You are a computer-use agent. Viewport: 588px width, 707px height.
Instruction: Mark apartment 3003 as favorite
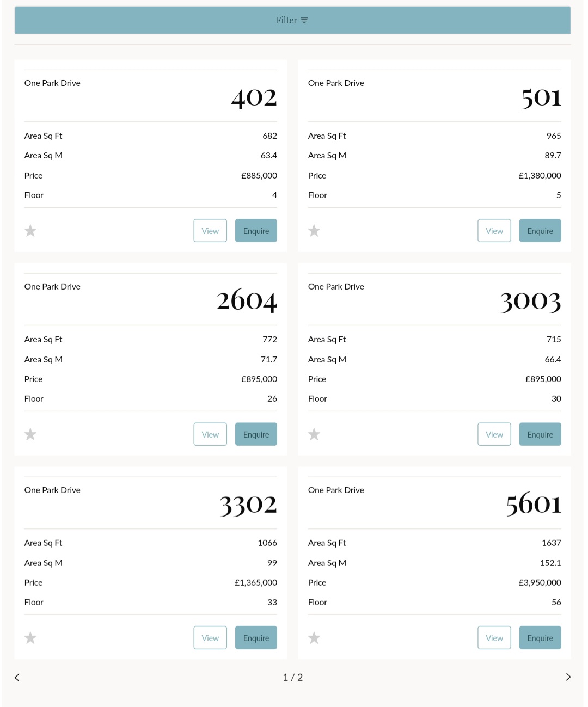click(x=314, y=434)
